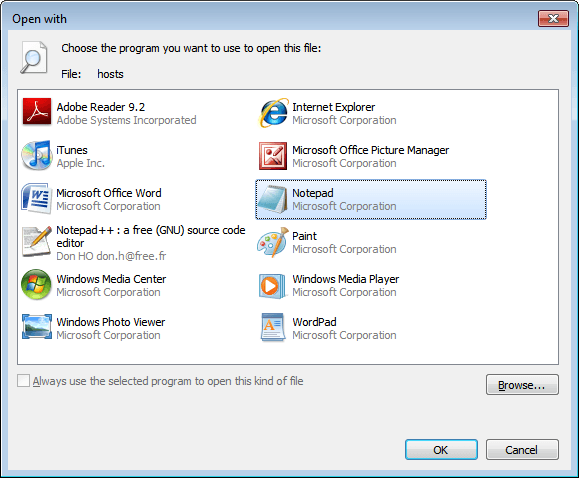This screenshot has height=478, width=579.
Task: Select the Notepad notebook icon
Action: [x=273, y=199]
